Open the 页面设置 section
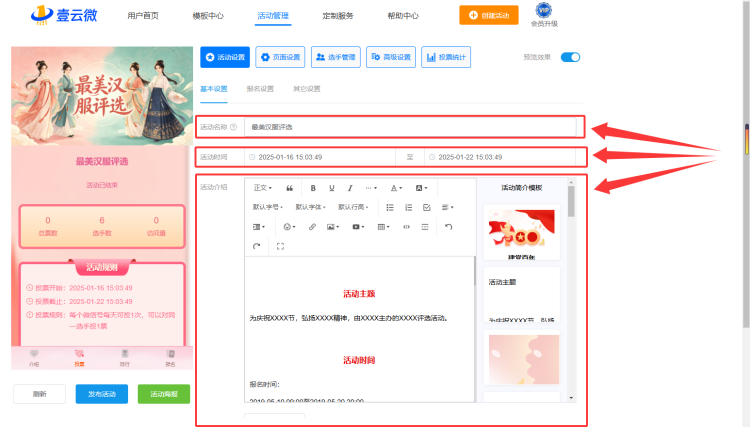Viewport: 750px width, 427px height. pos(280,57)
